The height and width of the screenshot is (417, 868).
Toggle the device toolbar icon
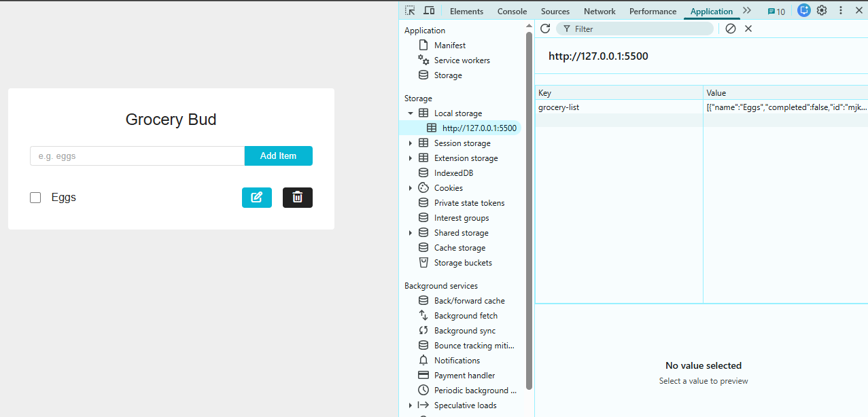[x=429, y=11]
